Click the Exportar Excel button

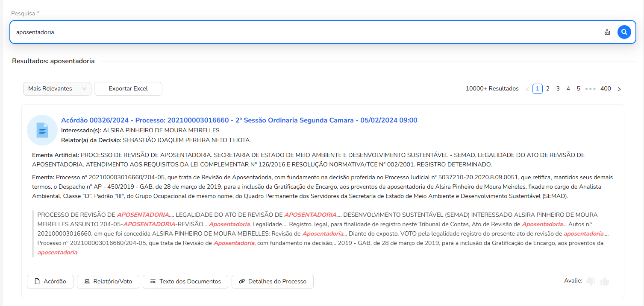click(128, 89)
